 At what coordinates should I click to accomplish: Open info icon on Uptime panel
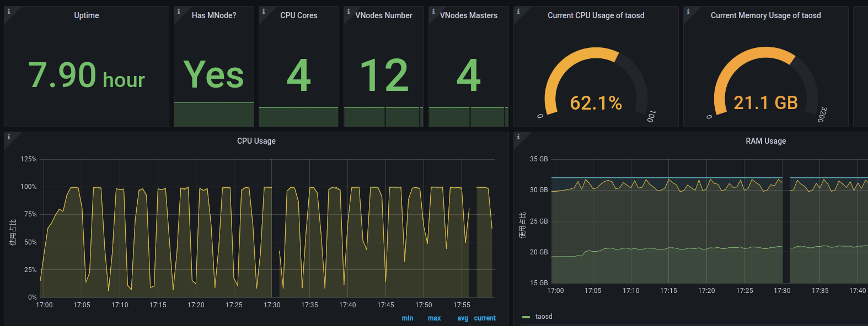9,11
